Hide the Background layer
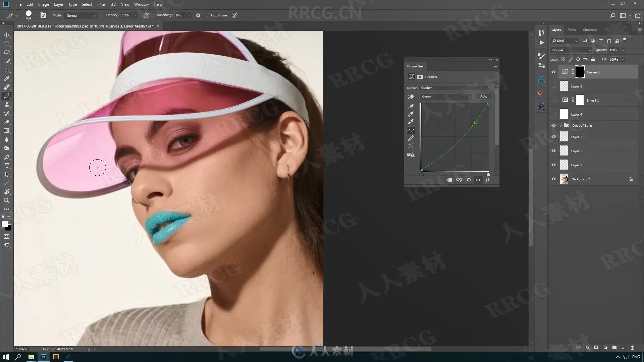 [x=553, y=179]
